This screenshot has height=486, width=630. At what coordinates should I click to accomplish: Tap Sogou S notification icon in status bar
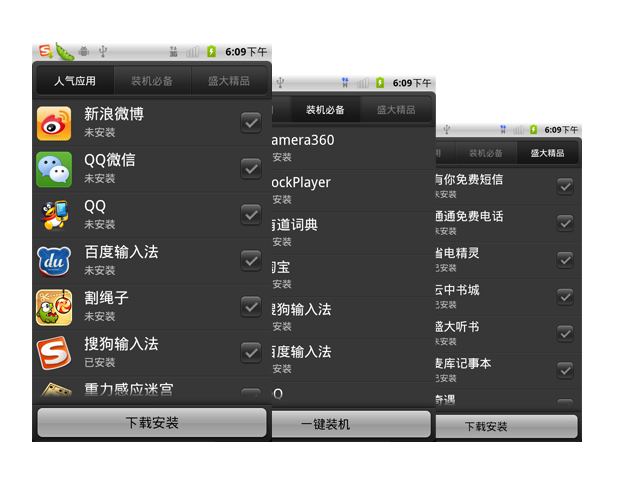tap(45, 51)
